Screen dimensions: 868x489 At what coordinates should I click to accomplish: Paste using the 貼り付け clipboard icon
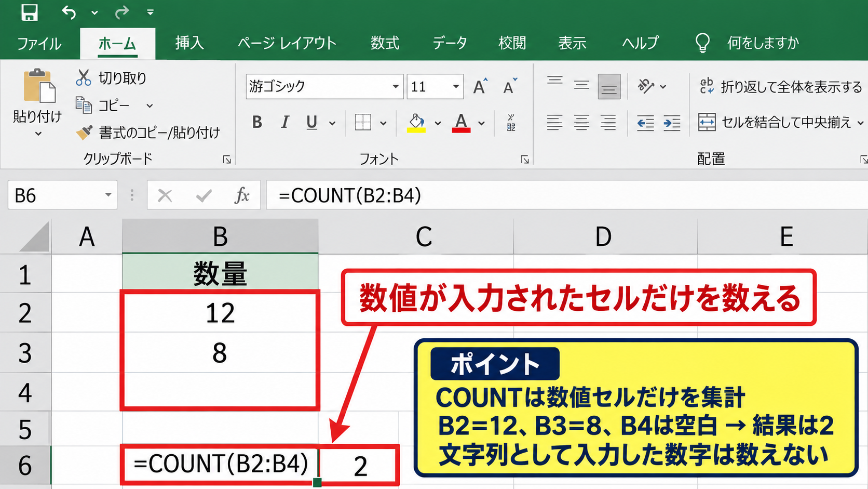point(39,86)
